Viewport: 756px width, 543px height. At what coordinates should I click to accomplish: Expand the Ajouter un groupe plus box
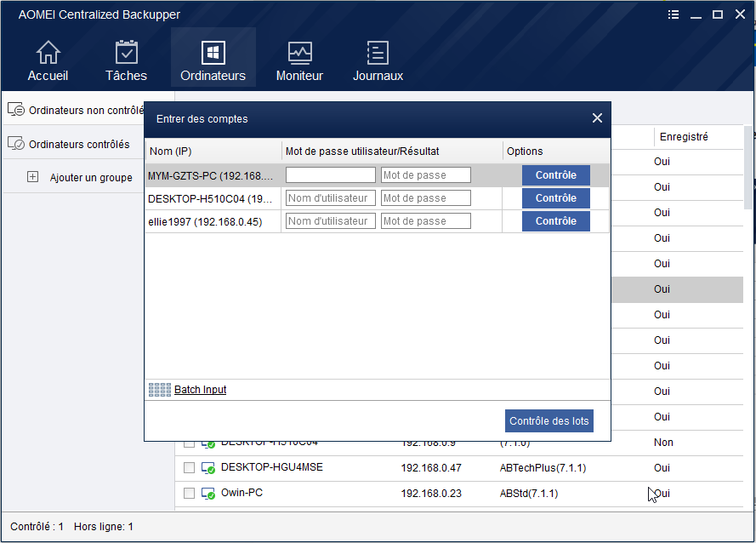pos(33,177)
